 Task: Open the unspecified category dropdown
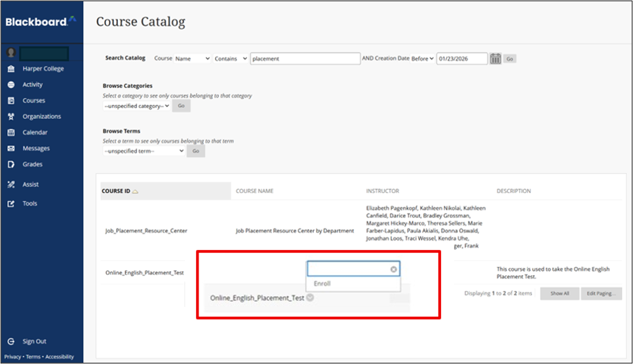[x=136, y=105]
